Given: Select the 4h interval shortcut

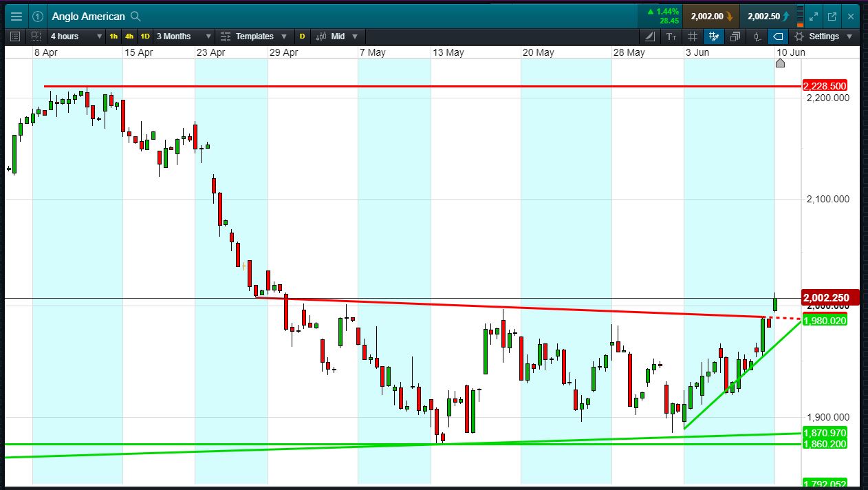Looking at the screenshot, I should pyautogui.click(x=129, y=36).
